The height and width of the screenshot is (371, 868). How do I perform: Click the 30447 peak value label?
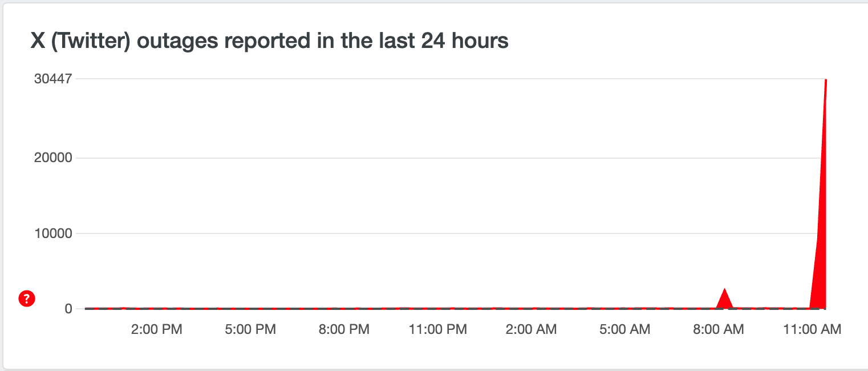pos(52,79)
